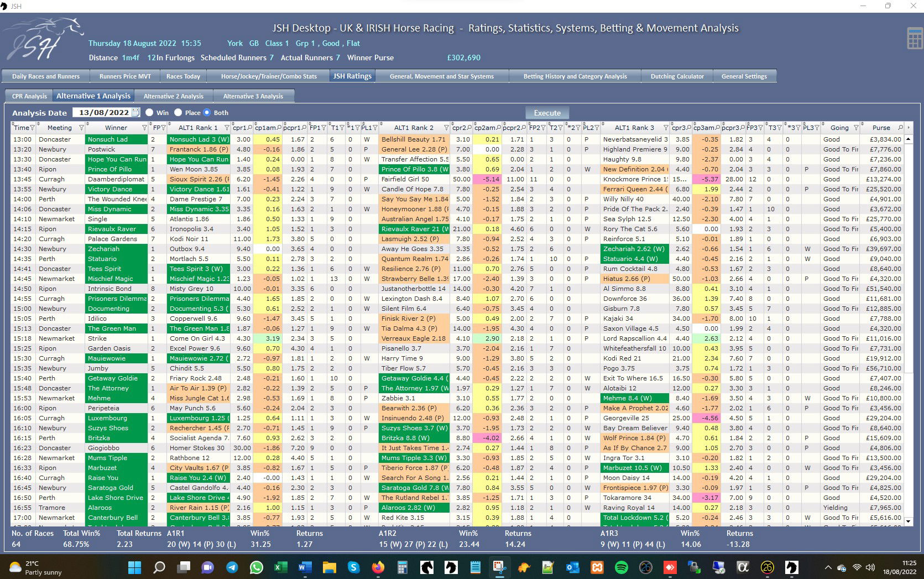Click the Execute button
The height and width of the screenshot is (579, 924).
tap(547, 113)
